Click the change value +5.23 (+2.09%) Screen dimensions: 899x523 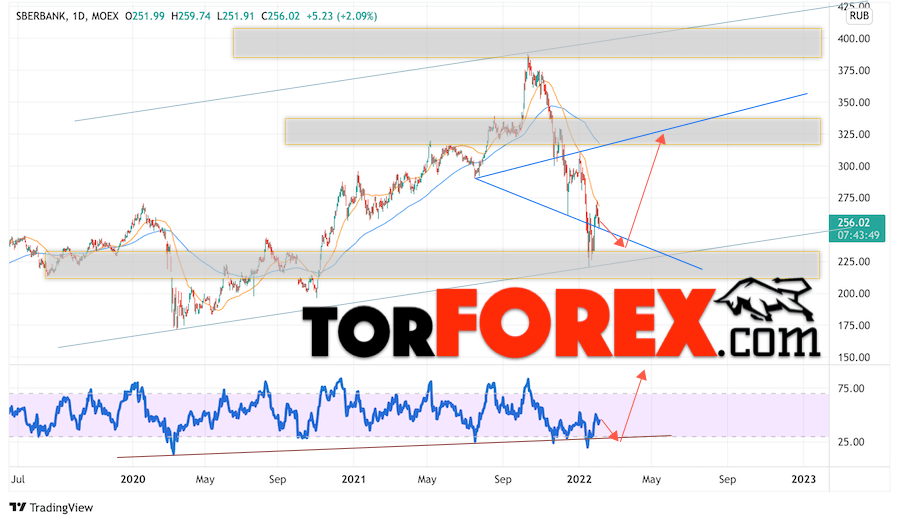pyautogui.click(x=342, y=16)
